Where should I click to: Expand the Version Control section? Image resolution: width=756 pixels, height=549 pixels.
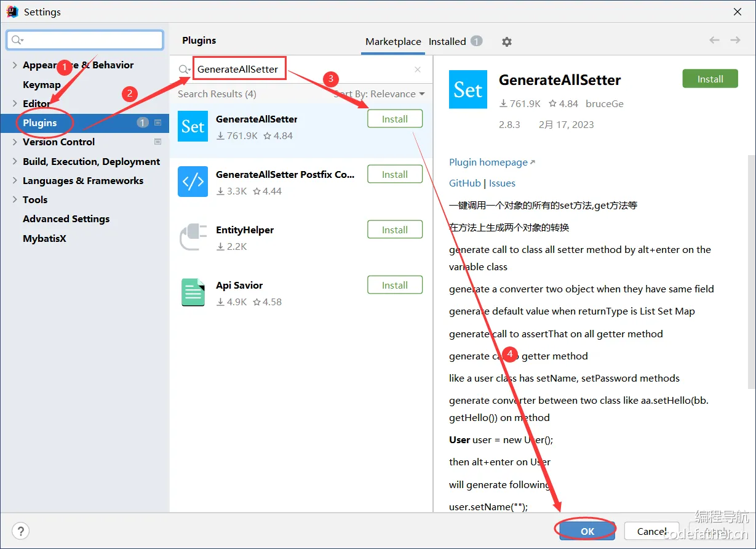point(15,142)
